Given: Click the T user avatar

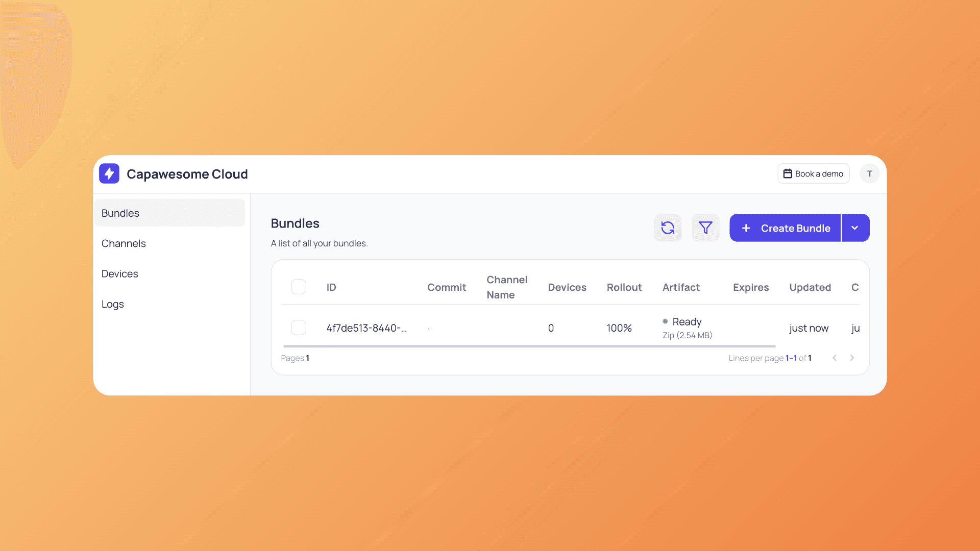Looking at the screenshot, I should click(x=869, y=173).
